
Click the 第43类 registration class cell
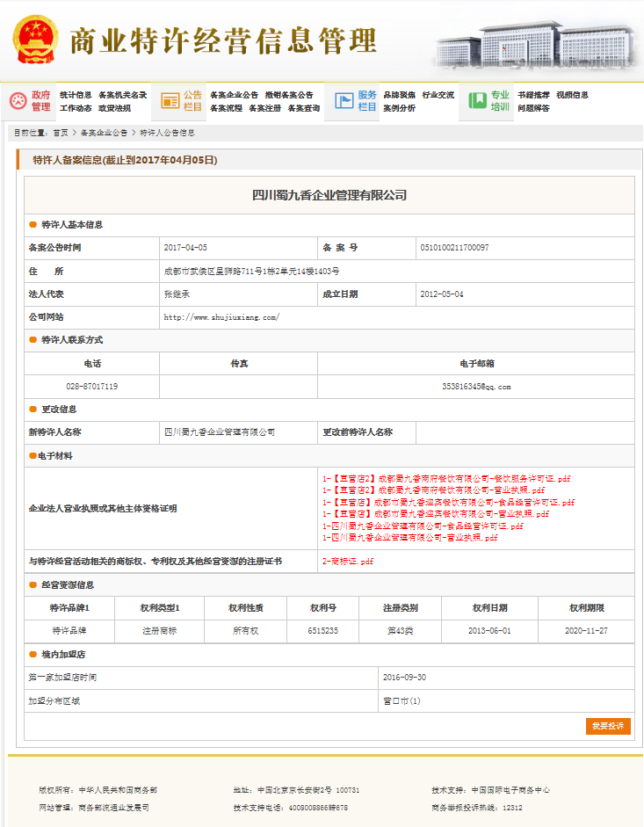coord(401,631)
